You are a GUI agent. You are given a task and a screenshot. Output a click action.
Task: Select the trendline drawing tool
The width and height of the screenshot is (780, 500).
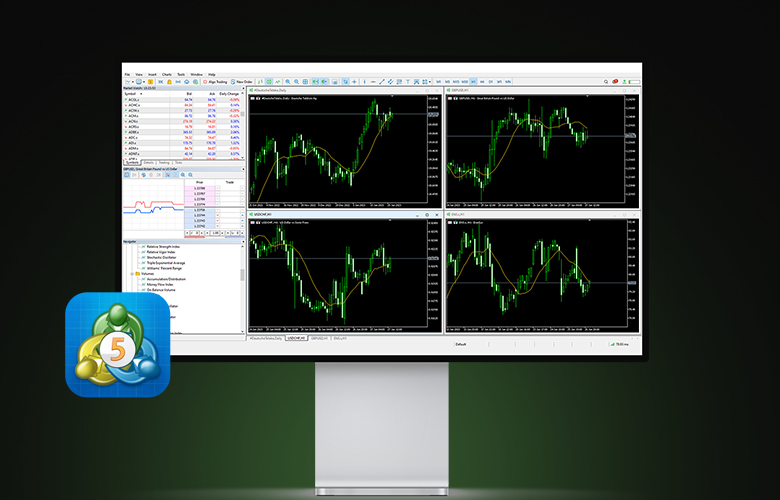382,82
